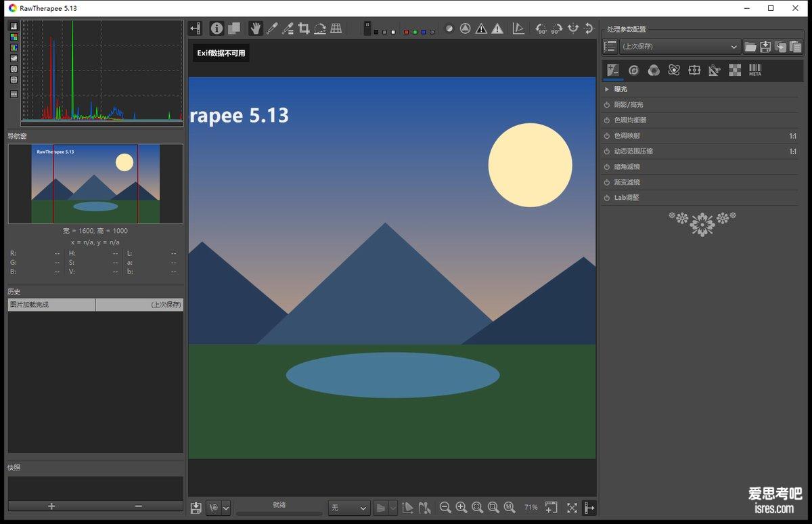Click the navigator preview thumbnail

[x=95, y=183]
